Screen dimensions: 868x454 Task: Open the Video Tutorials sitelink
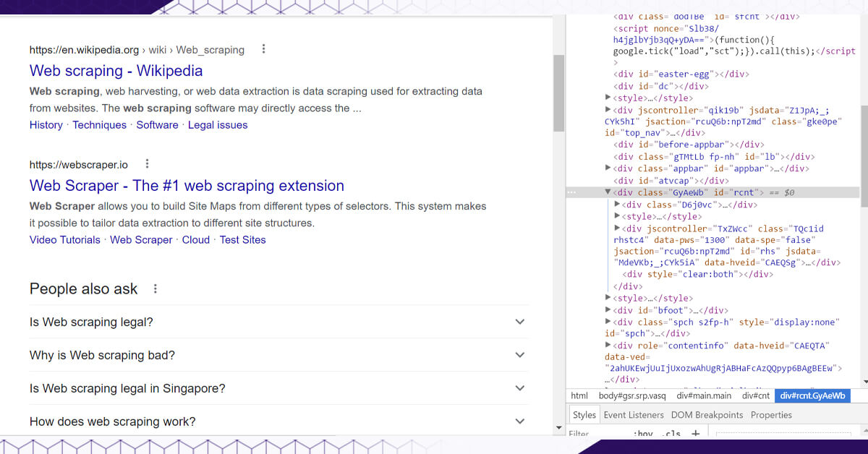point(65,240)
